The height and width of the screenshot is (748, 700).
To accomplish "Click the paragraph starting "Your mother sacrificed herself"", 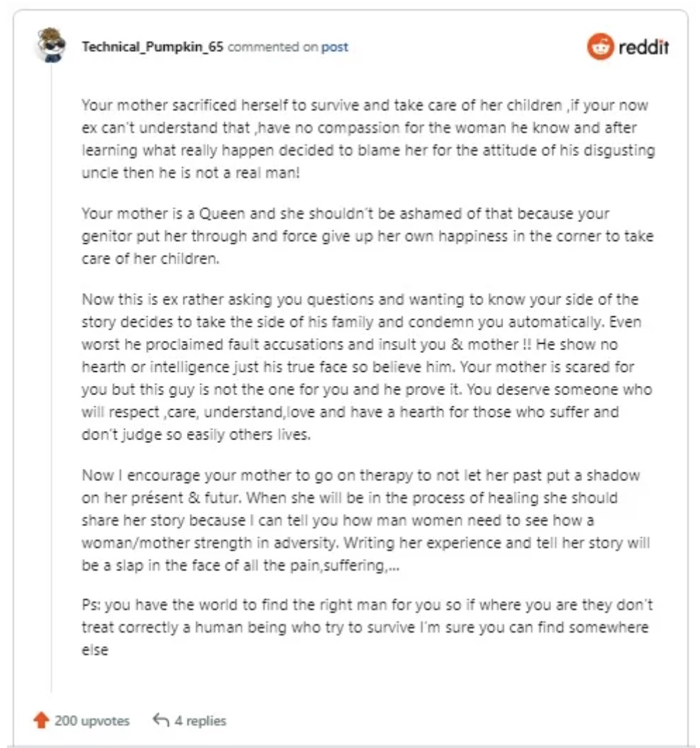I will coord(365,138).
